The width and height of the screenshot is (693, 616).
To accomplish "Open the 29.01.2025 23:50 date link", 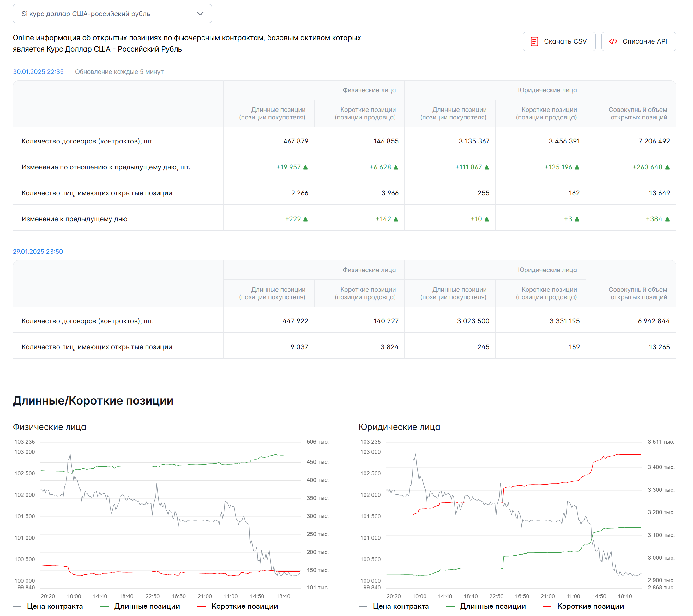I will click(38, 251).
